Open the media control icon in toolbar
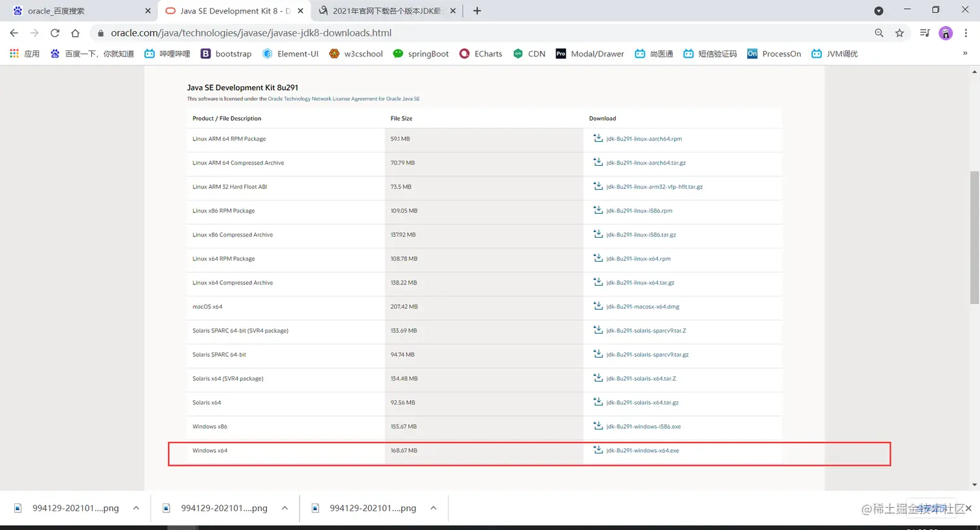 (x=925, y=33)
